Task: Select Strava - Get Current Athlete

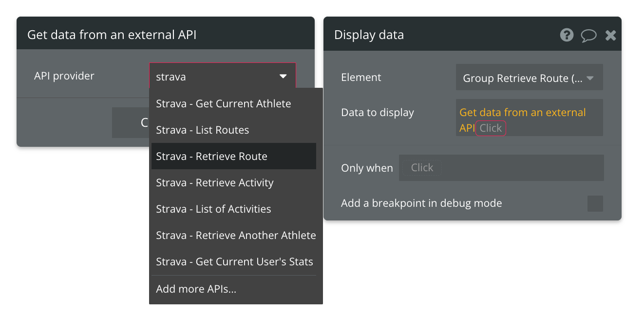Action: (223, 103)
